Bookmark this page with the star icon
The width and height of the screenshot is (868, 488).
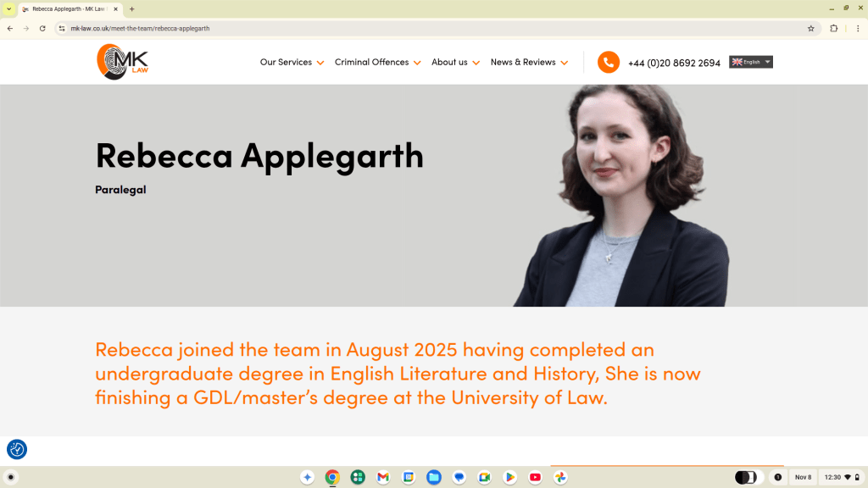(x=810, y=28)
